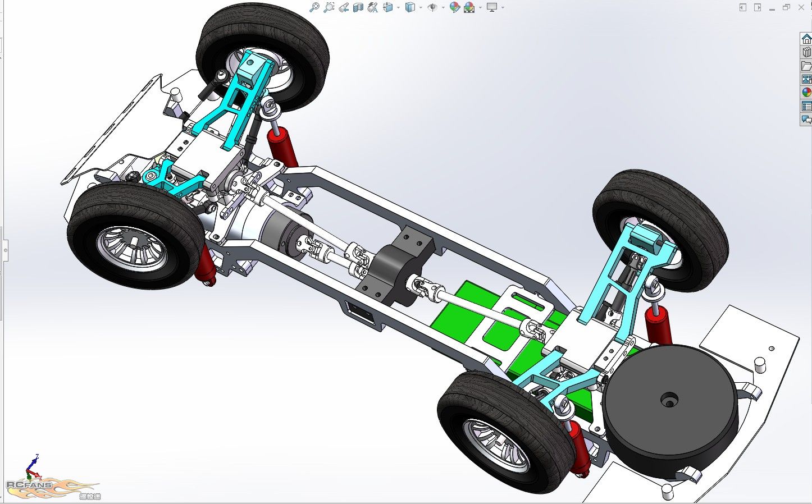Open the Edit Appearance tool
812x504 pixels.
pos(455,7)
